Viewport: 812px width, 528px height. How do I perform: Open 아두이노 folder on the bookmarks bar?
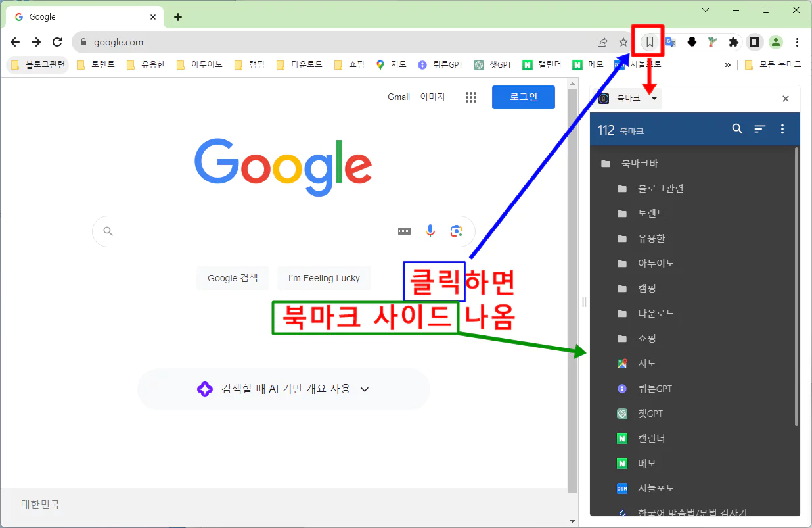point(200,65)
